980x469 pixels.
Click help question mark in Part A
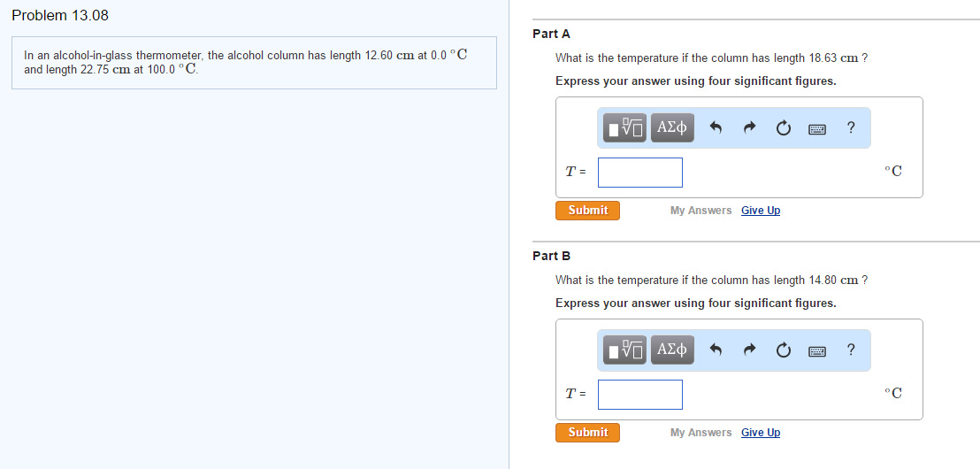pos(850,128)
